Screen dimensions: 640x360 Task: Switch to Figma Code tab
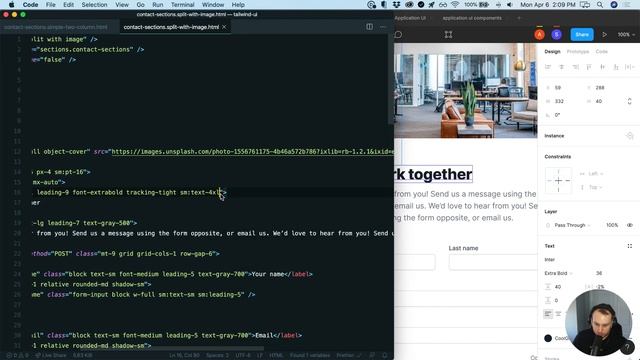pyautogui.click(x=602, y=51)
